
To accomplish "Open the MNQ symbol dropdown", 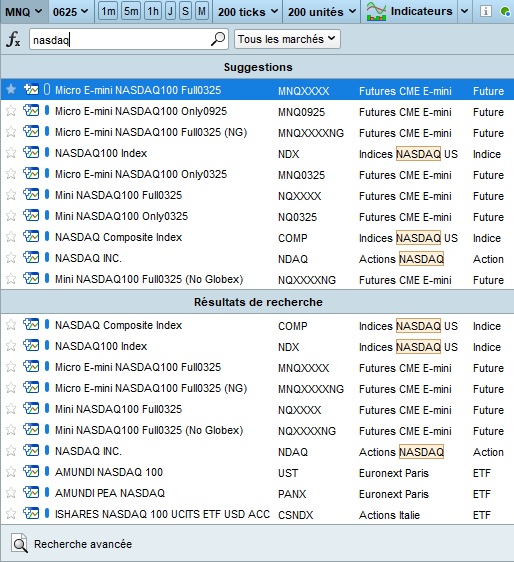I will pos(24,12).
